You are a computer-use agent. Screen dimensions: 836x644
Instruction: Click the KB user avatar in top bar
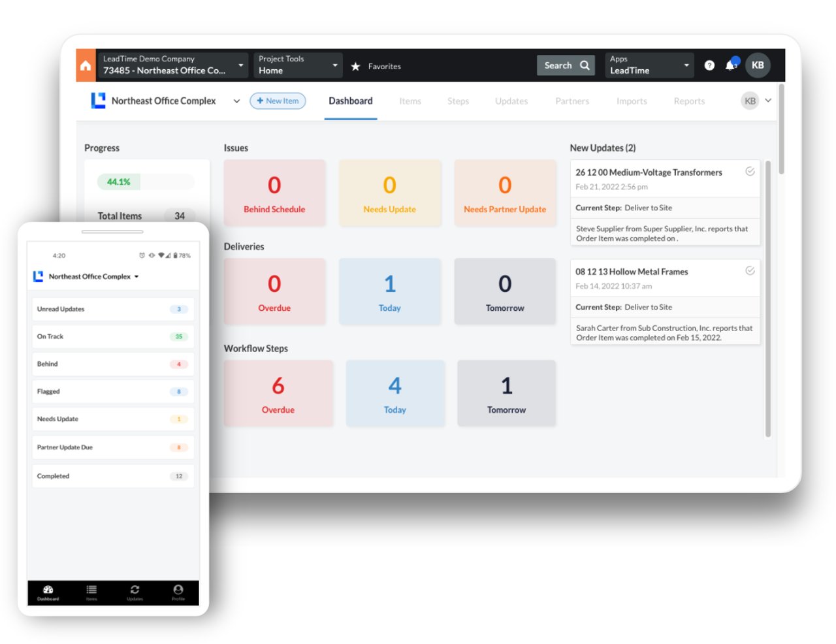[x=758, y=65]
